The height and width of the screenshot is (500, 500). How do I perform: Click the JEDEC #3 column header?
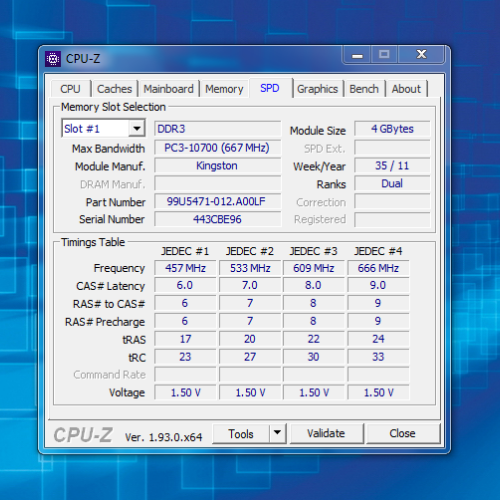coord(313,251)
